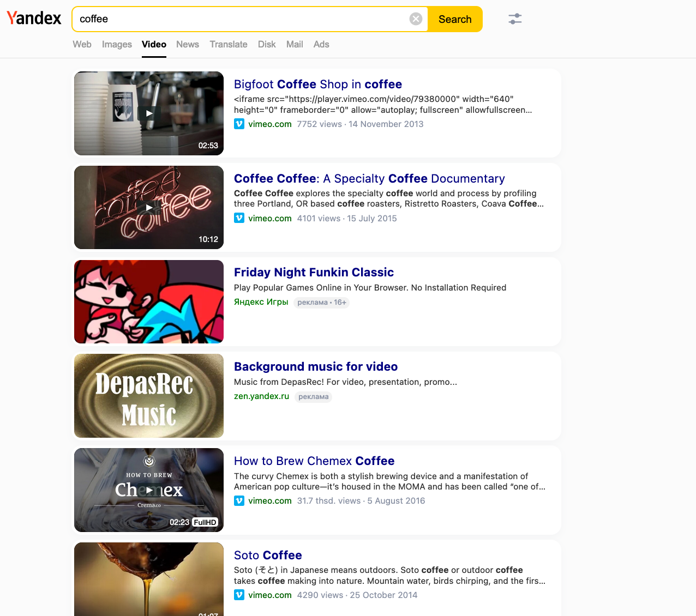Click the 7752 views 14 November 2013 text

tap(360, 124)
